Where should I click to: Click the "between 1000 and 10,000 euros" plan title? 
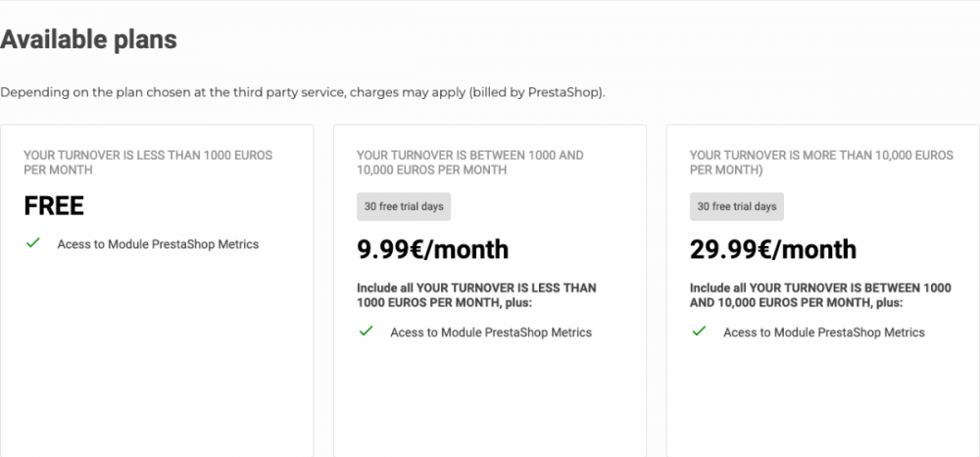[470, 162]
